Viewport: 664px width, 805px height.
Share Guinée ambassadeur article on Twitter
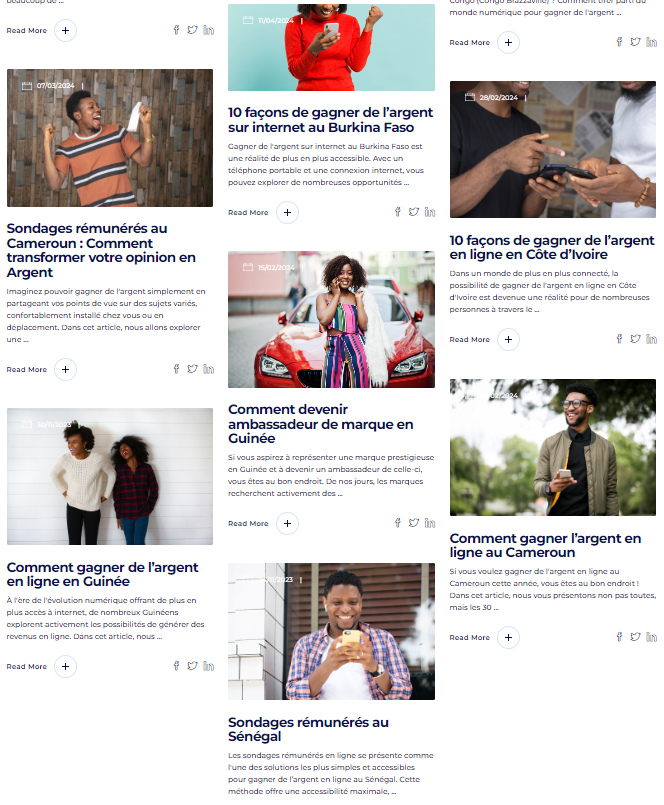(413, 523)
